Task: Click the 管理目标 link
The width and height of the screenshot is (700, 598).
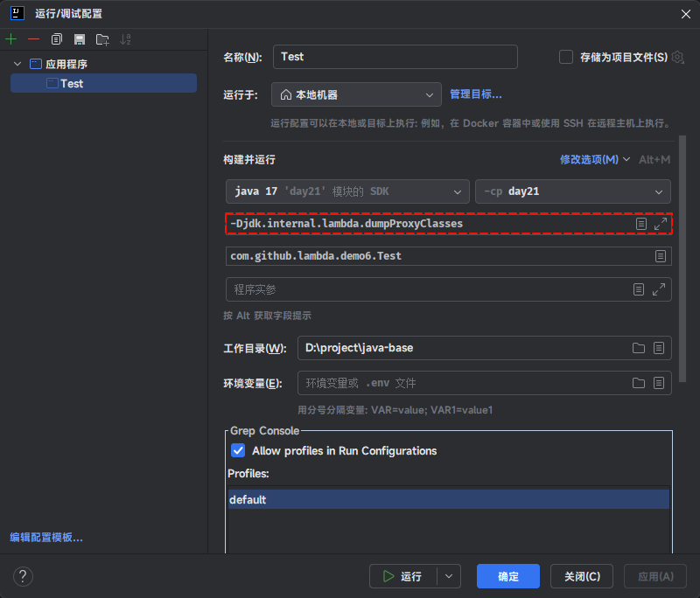Action: pos(476,94)
